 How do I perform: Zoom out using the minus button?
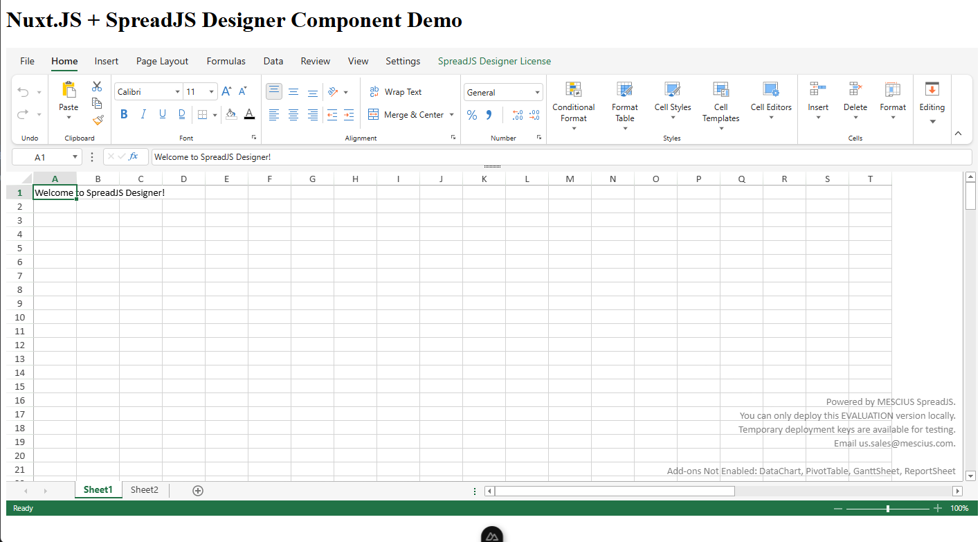coord(838,508)
